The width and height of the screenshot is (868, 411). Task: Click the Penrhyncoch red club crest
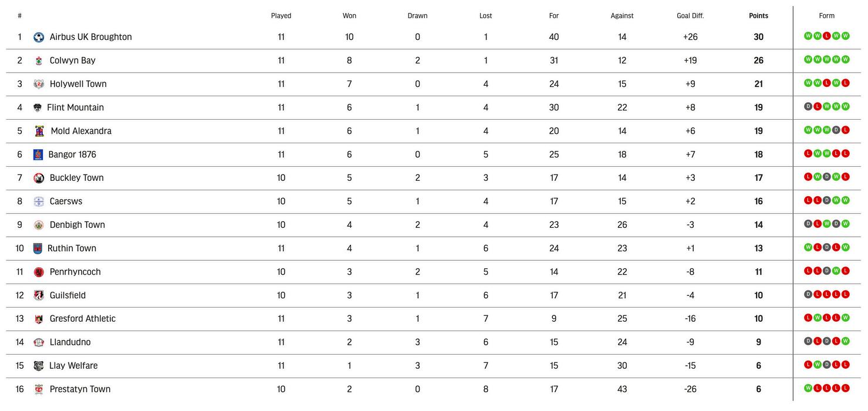pos(39,272)
